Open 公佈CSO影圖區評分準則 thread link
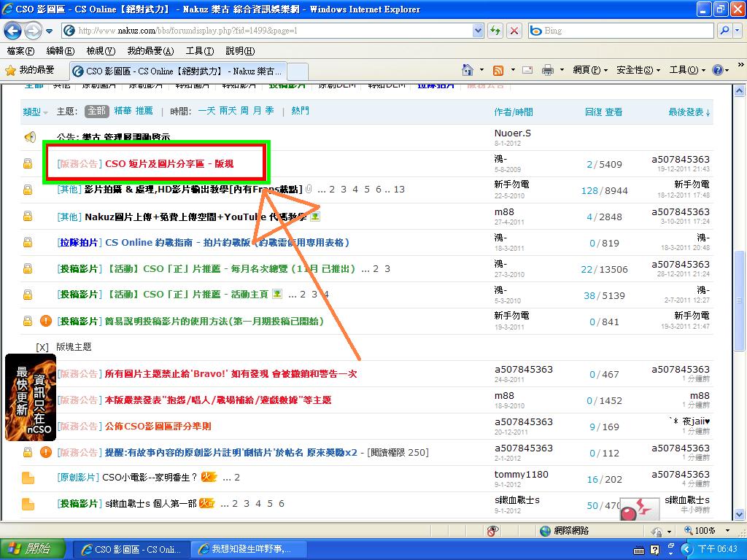The width and height of the screenshot is (747, 560). pyautogui.click(x=158, y=427)
